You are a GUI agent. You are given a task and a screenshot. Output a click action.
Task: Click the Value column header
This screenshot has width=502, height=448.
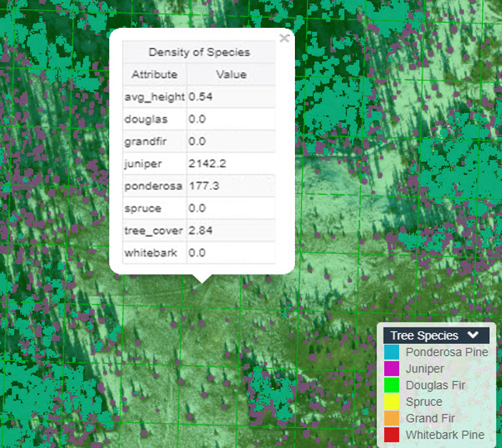tap(231, 74)
